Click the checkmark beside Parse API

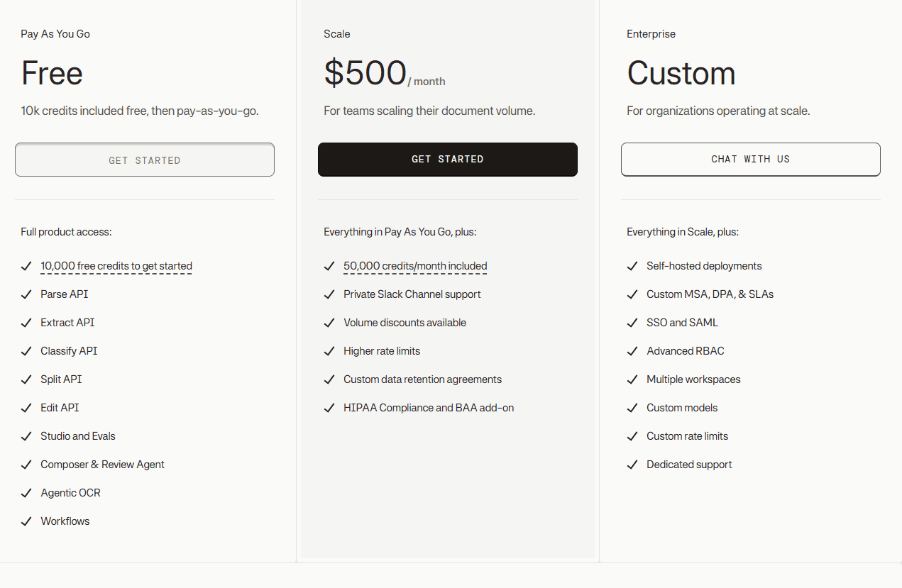tap(26, 294)
